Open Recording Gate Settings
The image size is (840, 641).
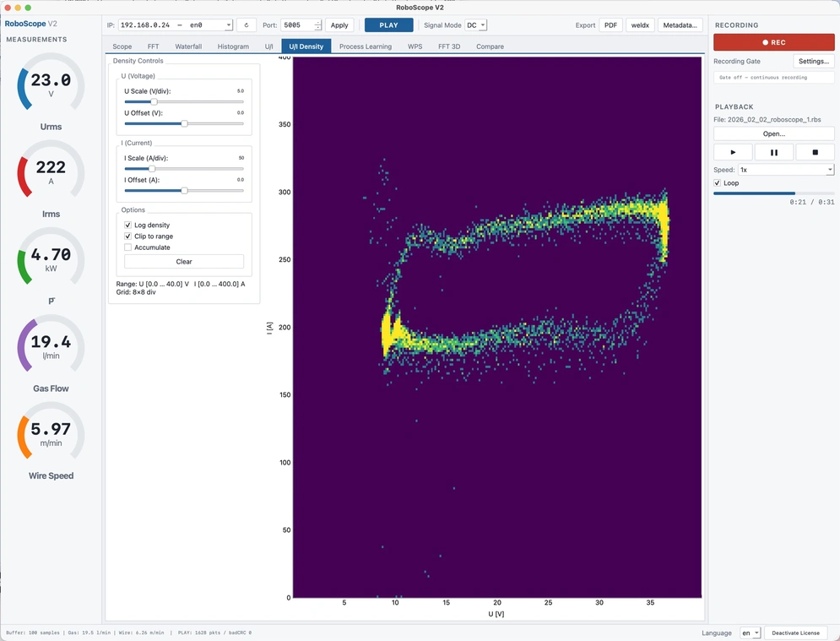pos(814,61)
